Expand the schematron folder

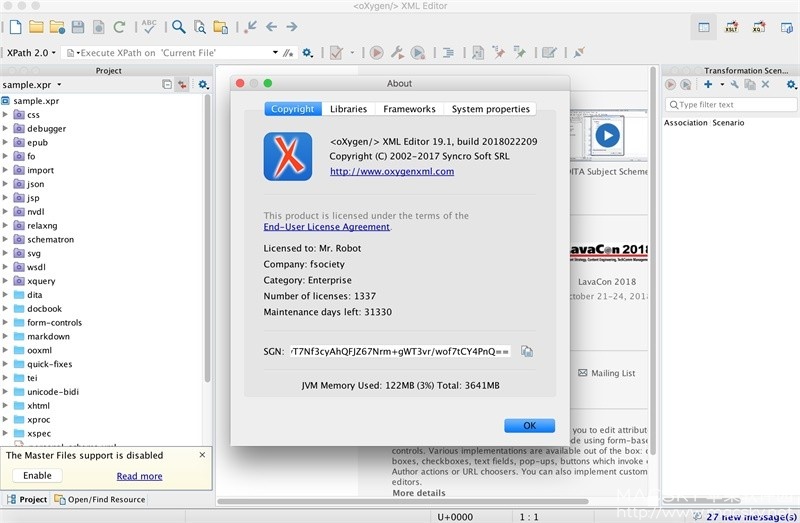[x=5, y=239]
